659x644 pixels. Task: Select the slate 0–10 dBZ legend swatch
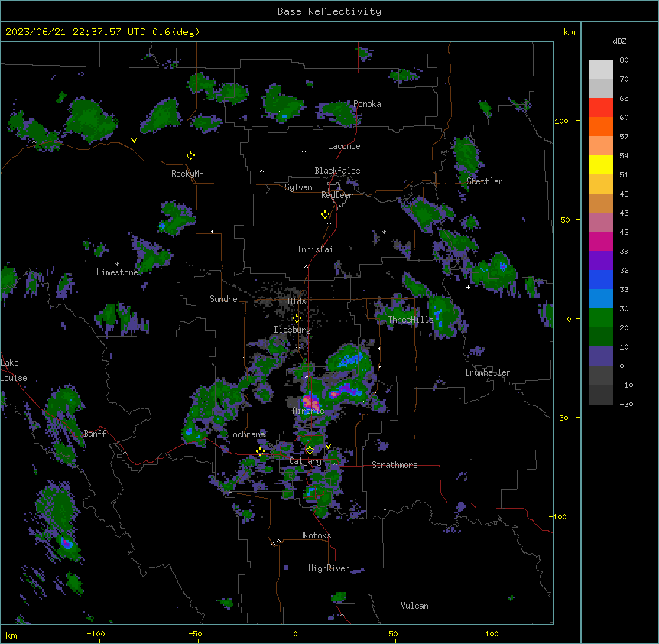[x=601, y=356]
